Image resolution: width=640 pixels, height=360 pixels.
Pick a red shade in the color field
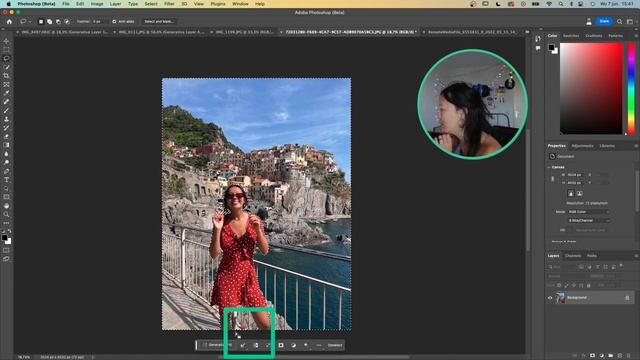click(591, 89)
